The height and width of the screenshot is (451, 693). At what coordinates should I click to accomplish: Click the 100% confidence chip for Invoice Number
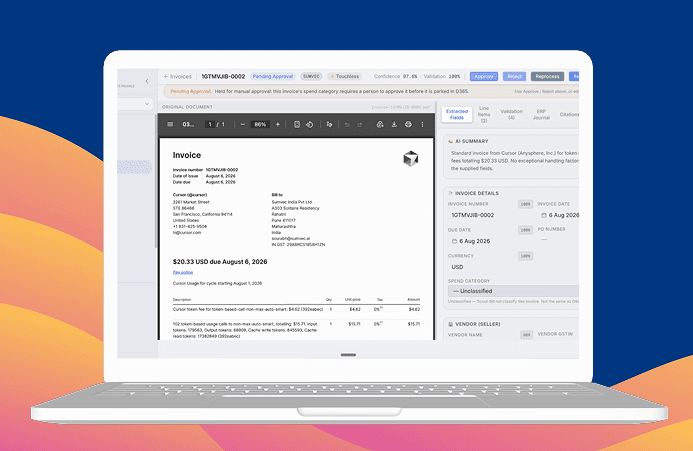[x=525, y=204]
